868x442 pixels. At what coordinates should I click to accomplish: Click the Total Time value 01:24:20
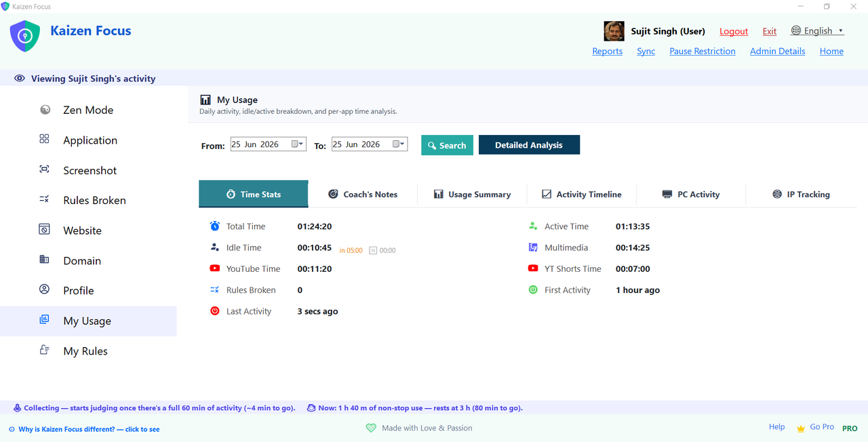click(x=315, y=226)
